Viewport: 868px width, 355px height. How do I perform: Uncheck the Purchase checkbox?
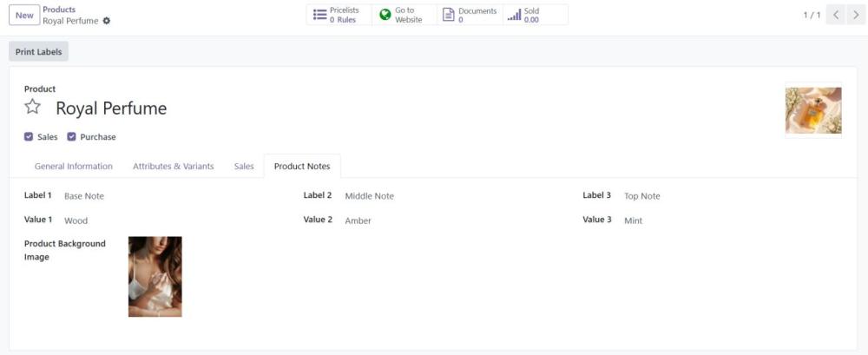pos(71,137)
